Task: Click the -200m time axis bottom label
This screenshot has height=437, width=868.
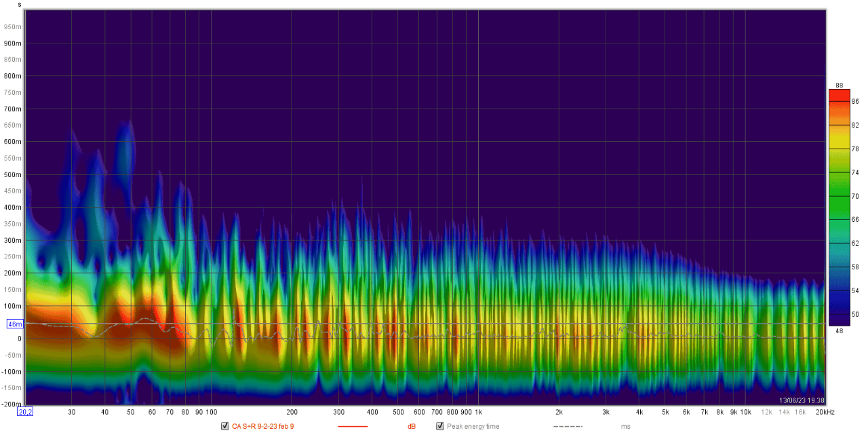Action: (x=12, y=404)
